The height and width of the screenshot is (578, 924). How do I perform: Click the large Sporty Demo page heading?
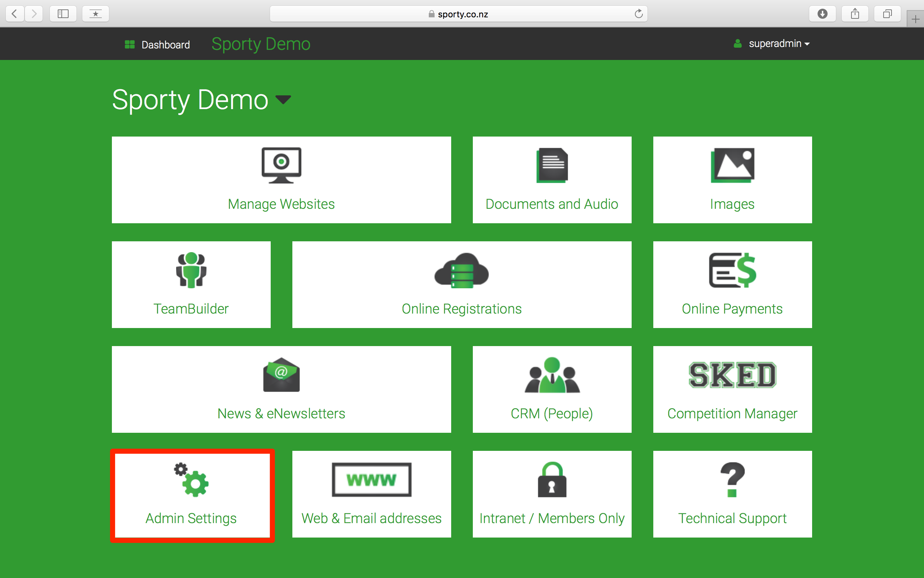[x=190, y=100]
